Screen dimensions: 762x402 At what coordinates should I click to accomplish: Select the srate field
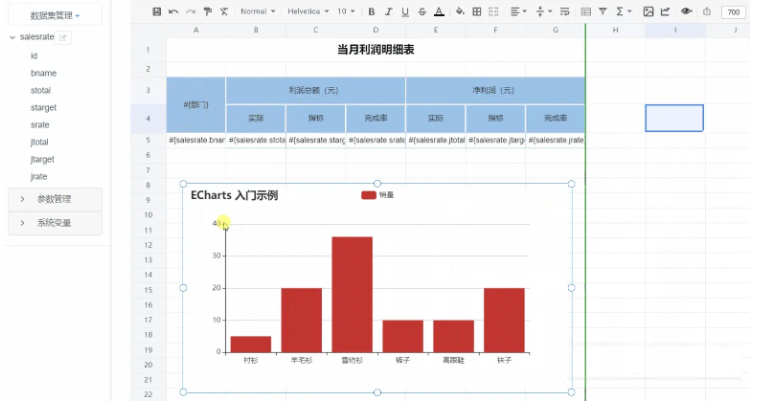click(40, 125)
